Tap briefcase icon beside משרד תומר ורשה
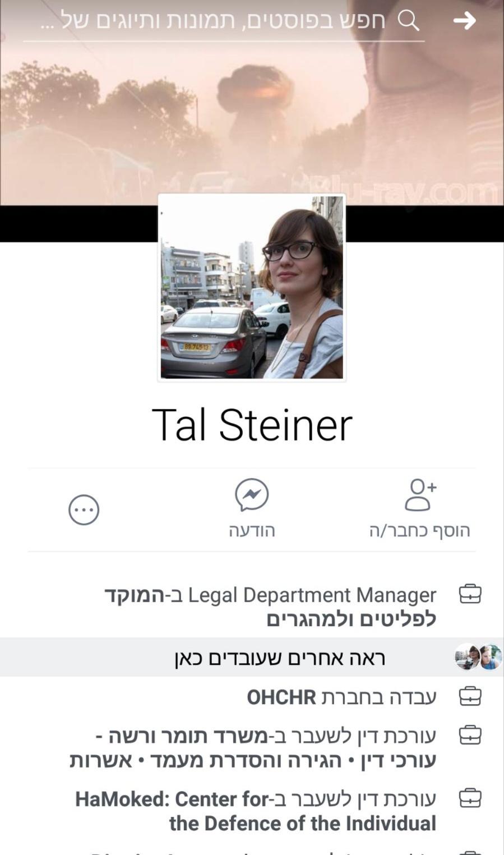Viewport: 504px width, 855px height. (x=470, y=735)
